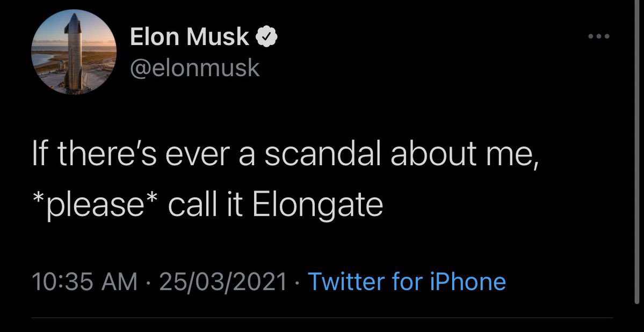
Task: Click the tweet's first line starting If there's
Action: click(285, 154)
